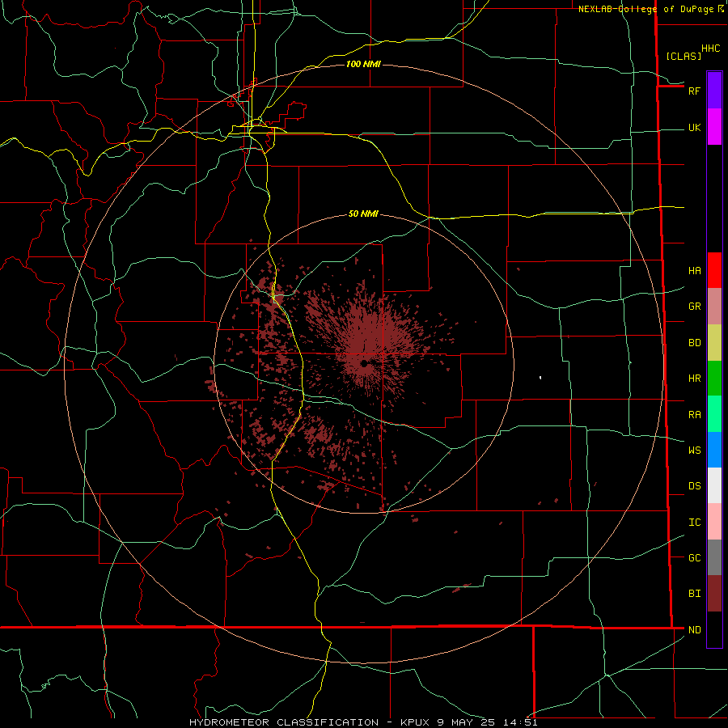Click the GR legend label
This screenshot has width=728, height=728.
[694, 307]
